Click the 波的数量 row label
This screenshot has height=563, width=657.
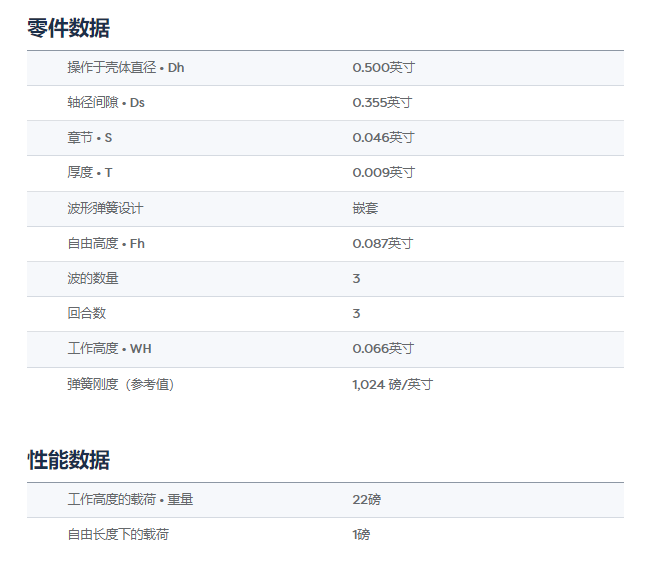93,279
